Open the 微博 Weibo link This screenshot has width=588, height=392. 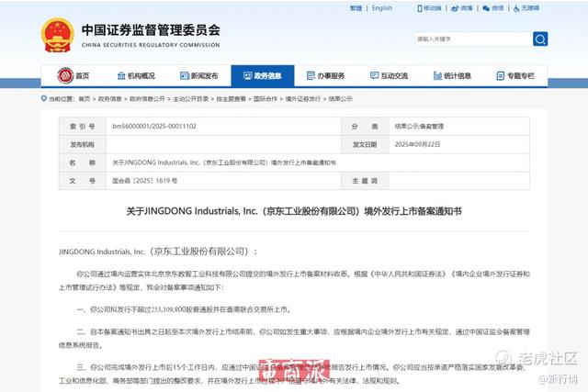[461, 8]
